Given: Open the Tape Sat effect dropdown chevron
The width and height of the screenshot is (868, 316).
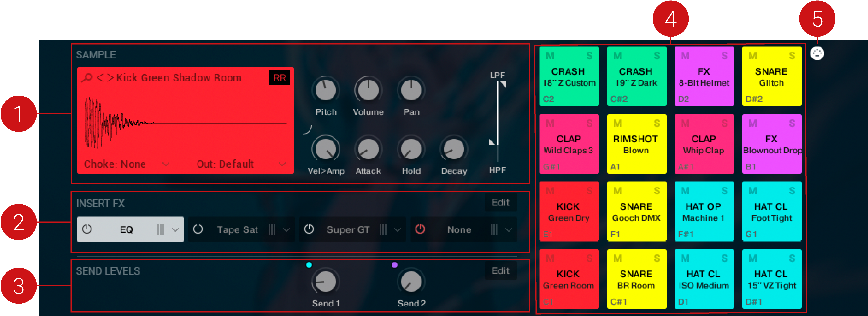Looking at the screenshot, I should [x=286, y=230].
